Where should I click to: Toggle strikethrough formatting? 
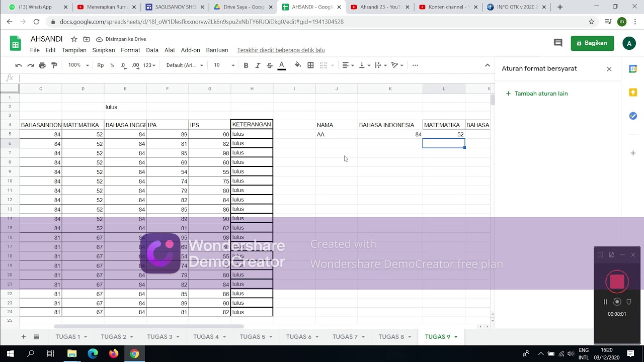pos(270,65)
